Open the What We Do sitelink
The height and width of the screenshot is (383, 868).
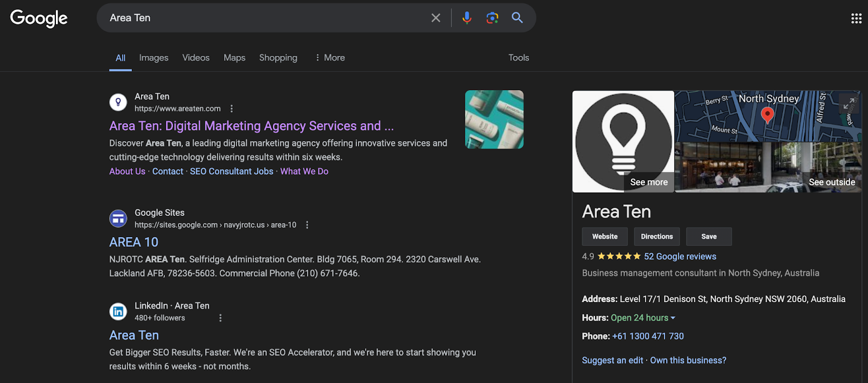304,171
